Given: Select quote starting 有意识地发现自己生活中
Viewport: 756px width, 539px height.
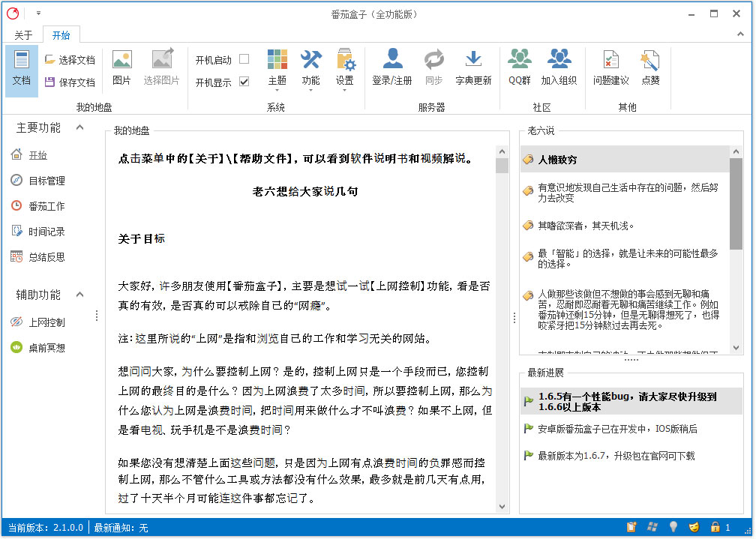Looking at the screenshot, I should [x=625, y=193].
